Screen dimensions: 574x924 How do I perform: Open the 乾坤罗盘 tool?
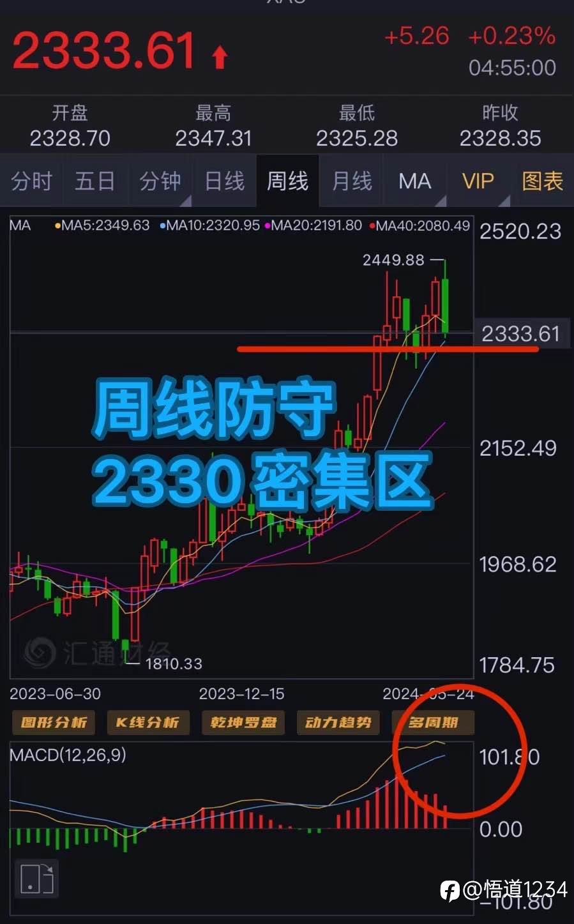click(243, 722)
